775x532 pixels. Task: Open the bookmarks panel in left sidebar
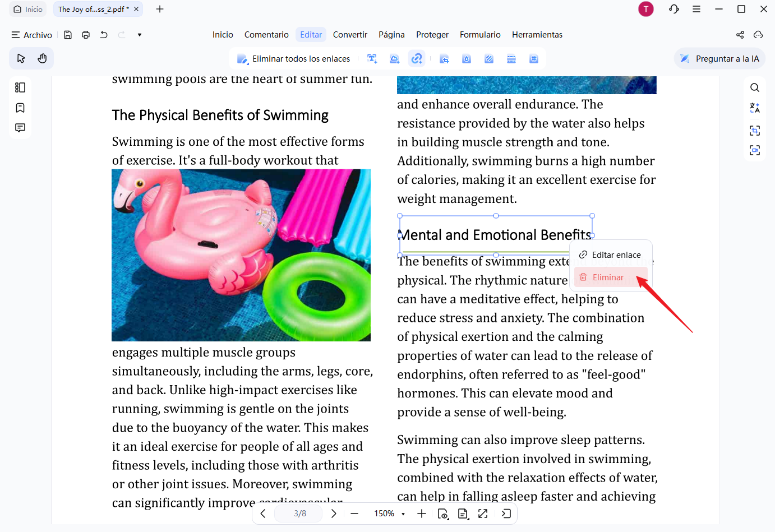click(20, 108)
